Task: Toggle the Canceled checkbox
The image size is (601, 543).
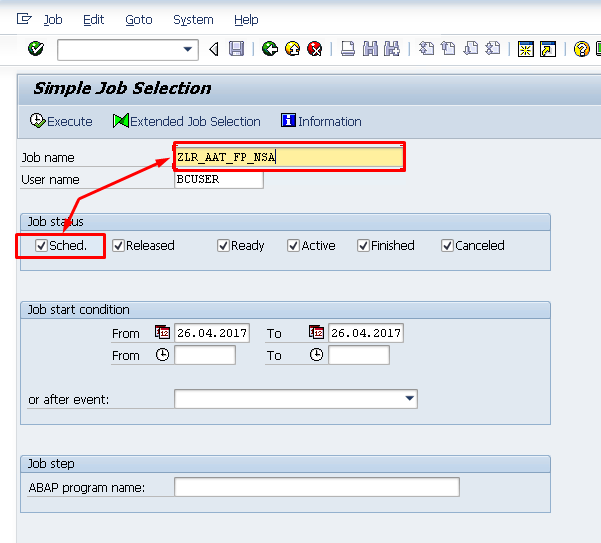Action: click(x=447, y=245)
